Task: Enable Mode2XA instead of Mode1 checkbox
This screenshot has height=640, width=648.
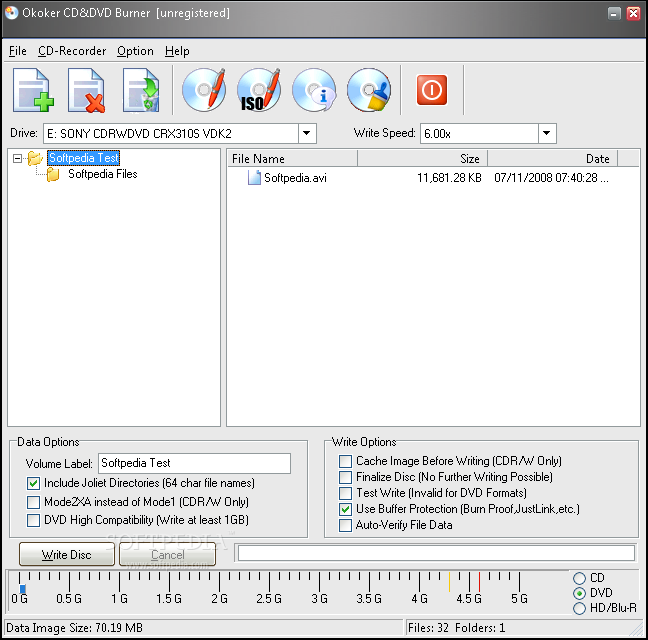Action: [x=33, y=502]
